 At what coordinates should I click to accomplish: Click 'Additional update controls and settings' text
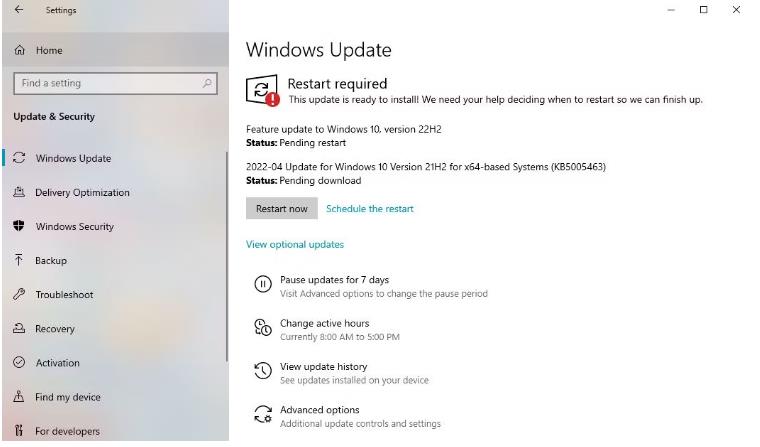360,424
